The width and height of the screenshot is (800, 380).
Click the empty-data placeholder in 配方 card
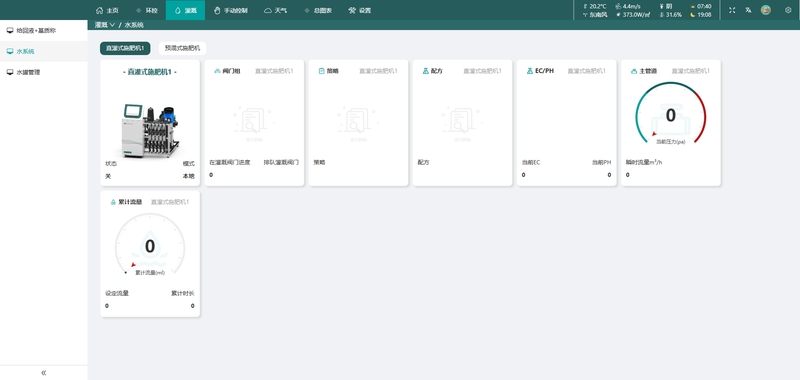462,123
